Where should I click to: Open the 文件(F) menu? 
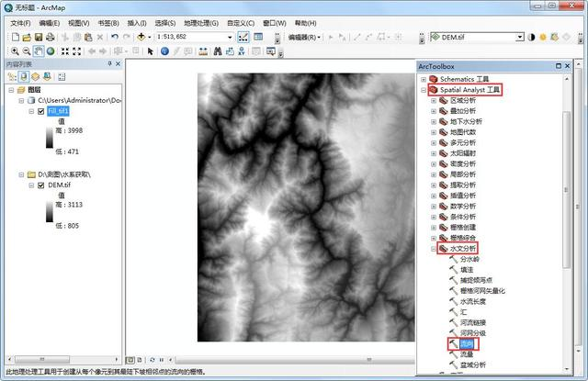(x=20, y=23)
